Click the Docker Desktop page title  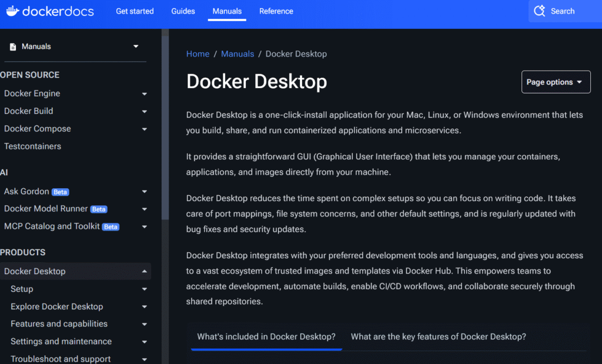coord(256,81)
